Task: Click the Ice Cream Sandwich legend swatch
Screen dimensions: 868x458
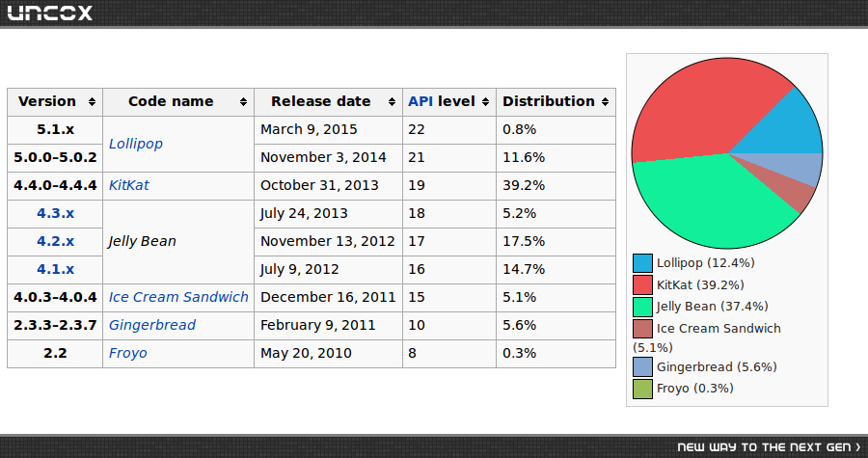Action: pyautogui.click(x=642, y=329)
